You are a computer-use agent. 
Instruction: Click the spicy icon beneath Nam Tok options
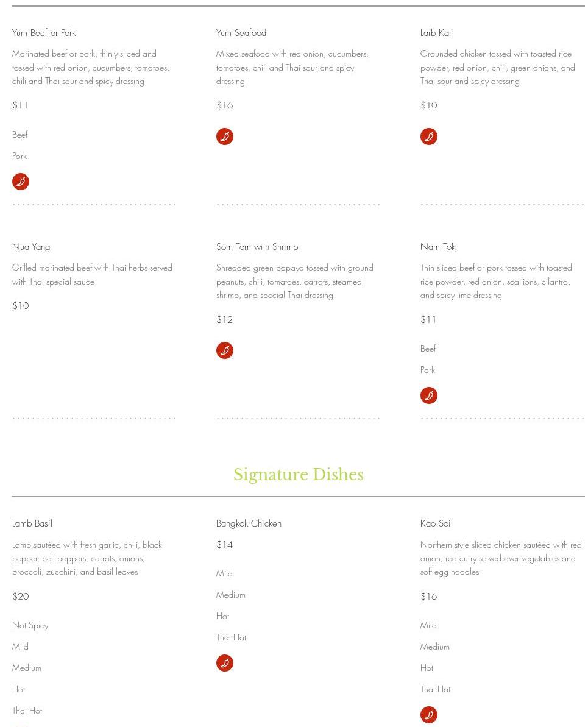428,395
